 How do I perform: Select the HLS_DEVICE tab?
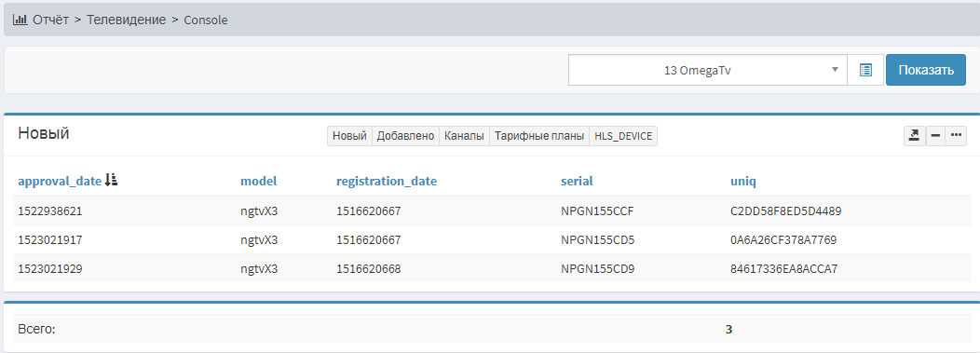(623, 136)
